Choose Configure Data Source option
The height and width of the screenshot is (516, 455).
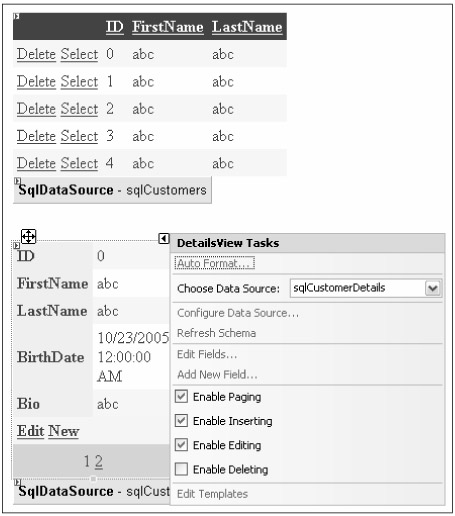(238, 313)
